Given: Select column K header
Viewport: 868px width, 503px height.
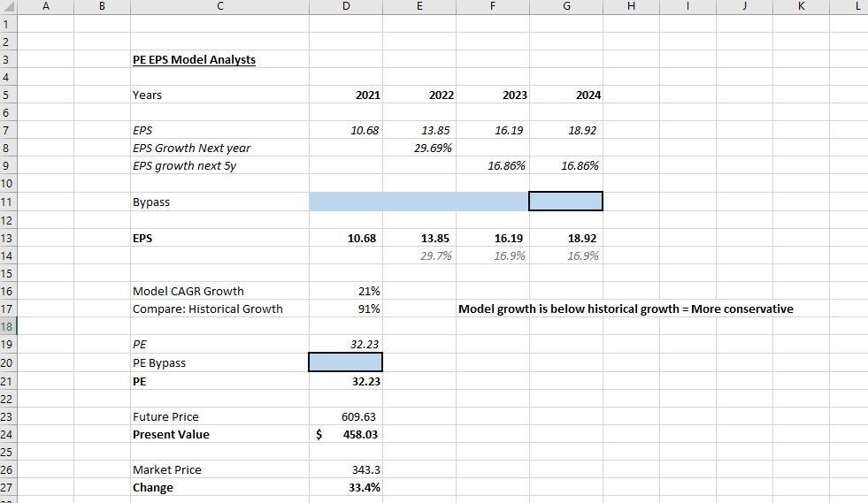Looking at the screenshot, I should coord(801,7).
